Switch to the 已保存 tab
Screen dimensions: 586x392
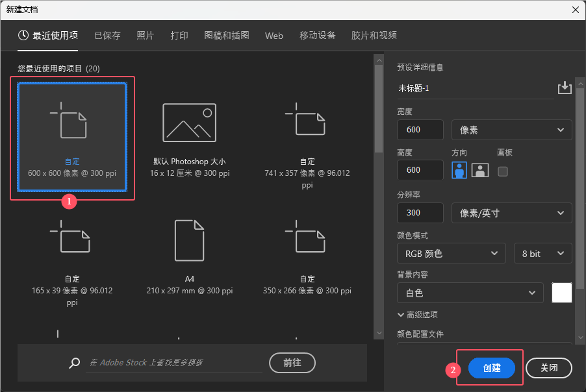(107, 36)
